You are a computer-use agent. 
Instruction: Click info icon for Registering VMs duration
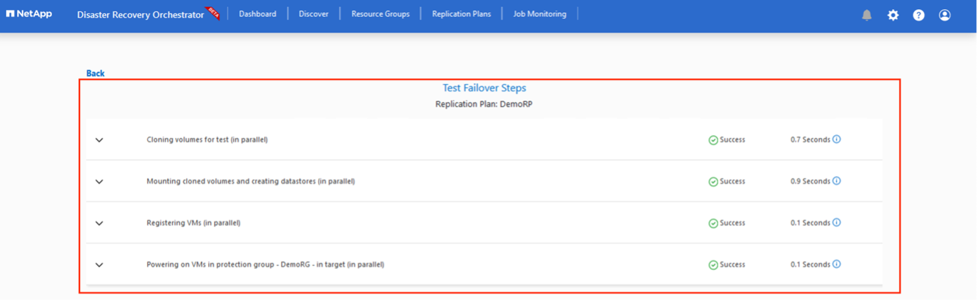click(836, 223)
